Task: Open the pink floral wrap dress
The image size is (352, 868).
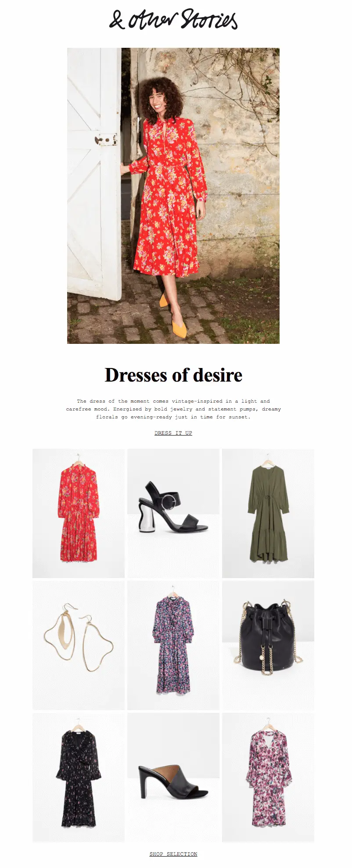Action: click(x=268, y=777)
